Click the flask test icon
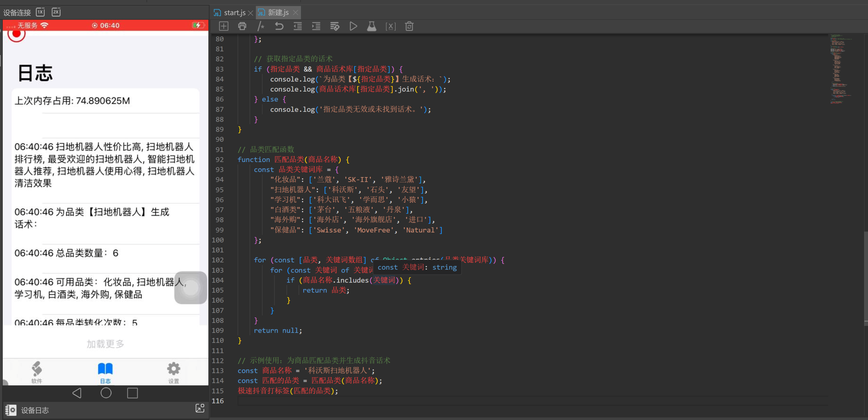 click(x=372, y=26)
